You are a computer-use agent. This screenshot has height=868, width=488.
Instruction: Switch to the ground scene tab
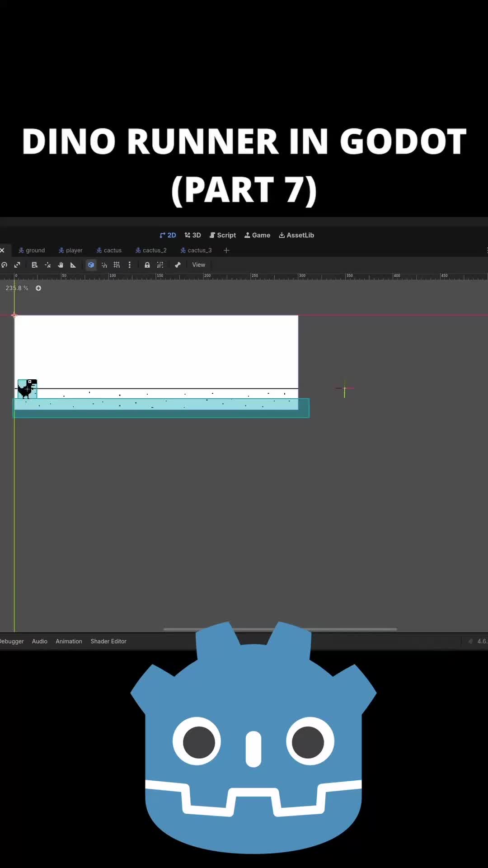point(32,250)
